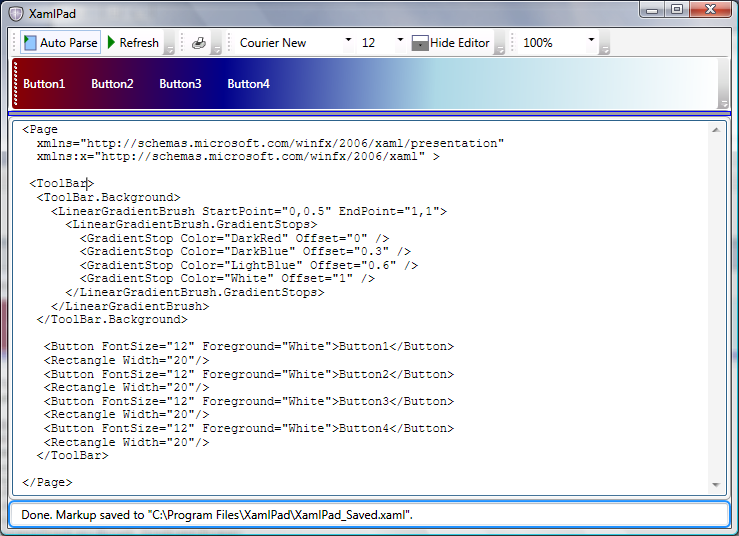Click the closing '</ToolBar>' tag

[72, 455]
